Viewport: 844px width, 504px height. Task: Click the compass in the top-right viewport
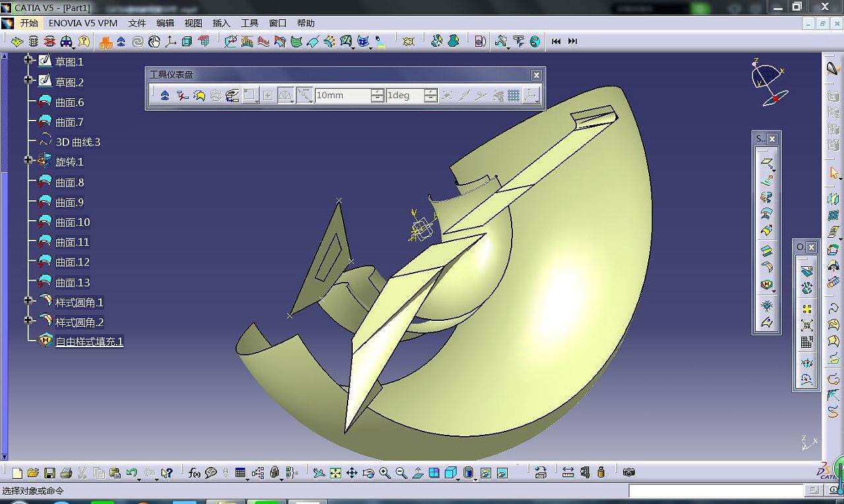pyautogui.click(x=768, y=82)
